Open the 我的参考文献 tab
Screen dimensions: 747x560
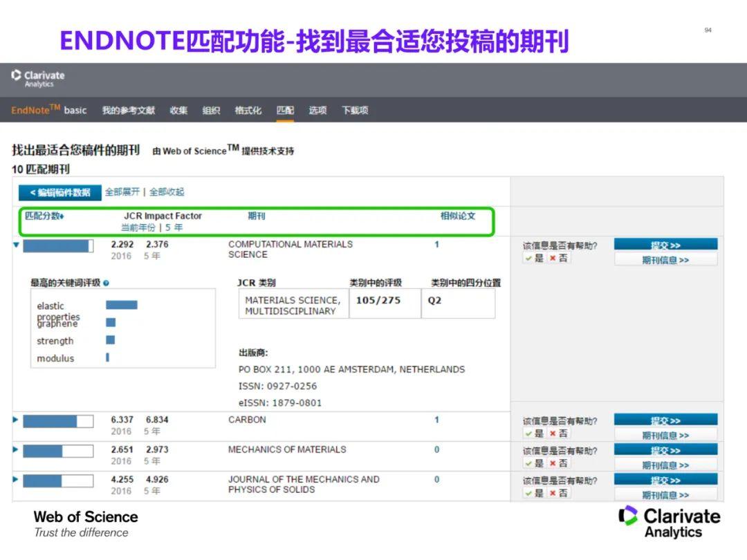coord(129,111)
